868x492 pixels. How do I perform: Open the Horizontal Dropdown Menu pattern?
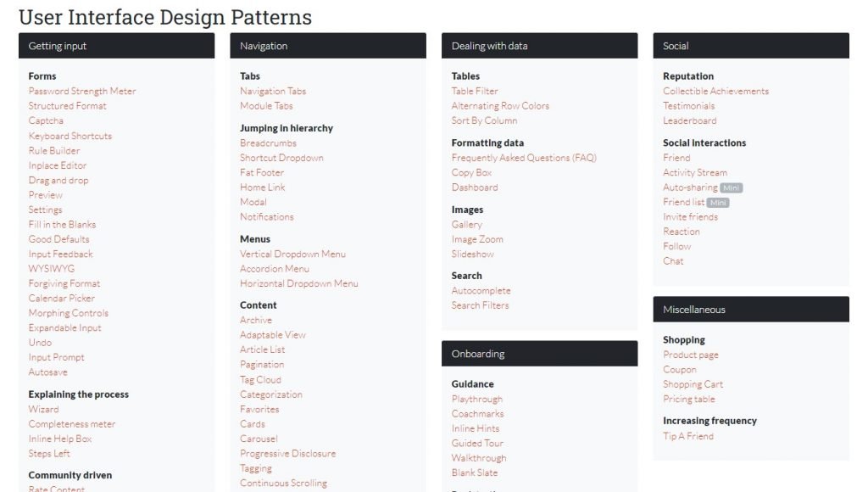299,283
